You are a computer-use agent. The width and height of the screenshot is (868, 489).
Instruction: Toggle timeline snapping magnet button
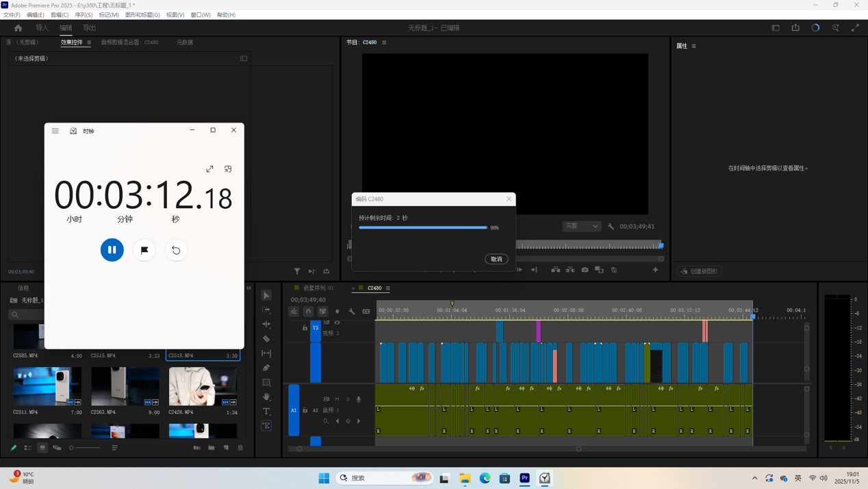(308, 312)
